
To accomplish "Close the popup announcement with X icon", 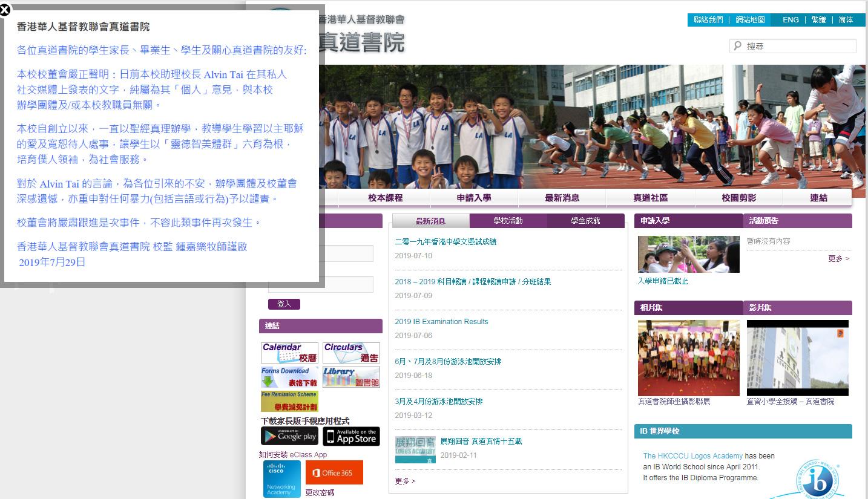I will click(4, 10).
